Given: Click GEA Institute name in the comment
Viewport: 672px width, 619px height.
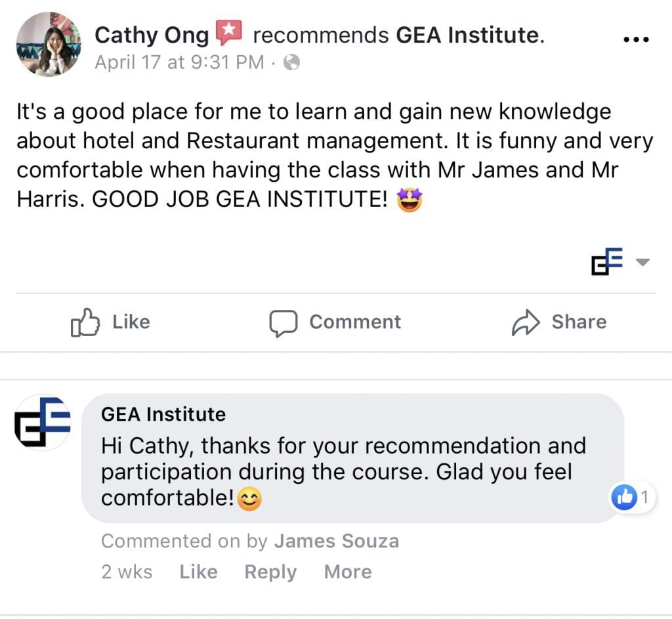Looking at the screenshot, I should [163, 414].
